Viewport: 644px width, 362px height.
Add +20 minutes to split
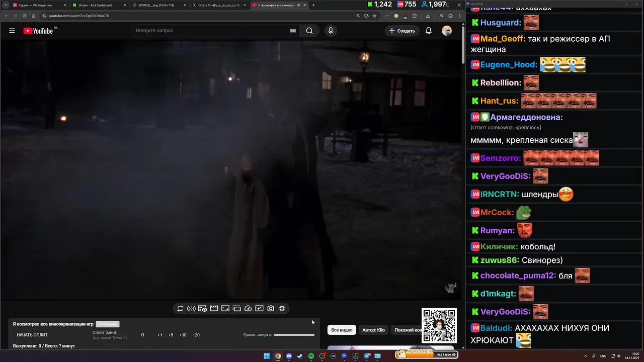196,335
